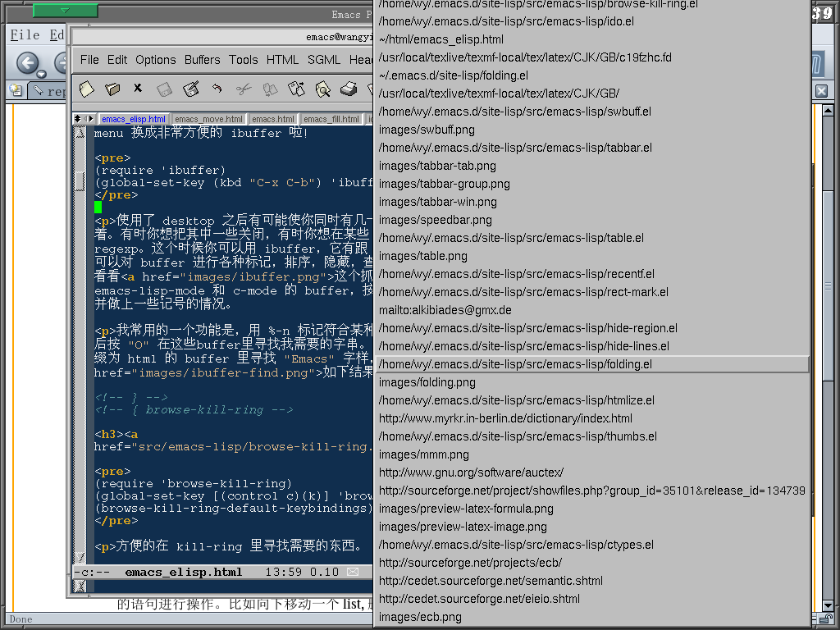
Task: Click the browser back arrow button
Action: pos(28,63)
